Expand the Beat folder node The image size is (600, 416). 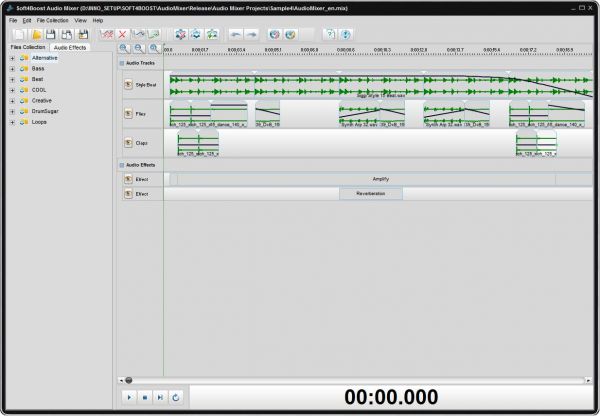12,80
